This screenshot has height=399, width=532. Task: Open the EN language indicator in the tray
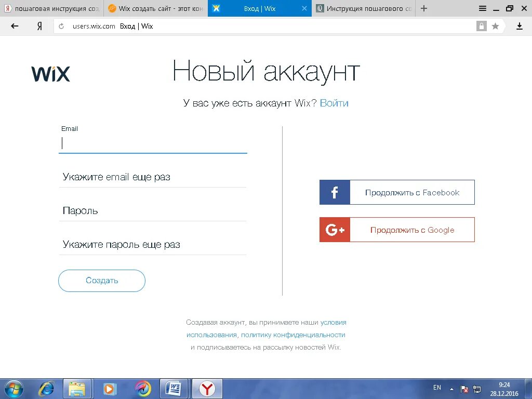tap(437, 388)
